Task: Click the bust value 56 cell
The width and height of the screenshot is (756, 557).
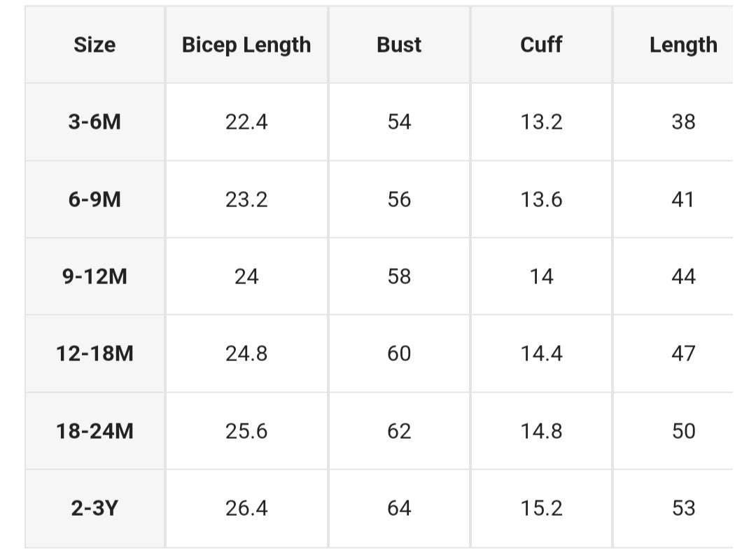Action: (399, 199)
